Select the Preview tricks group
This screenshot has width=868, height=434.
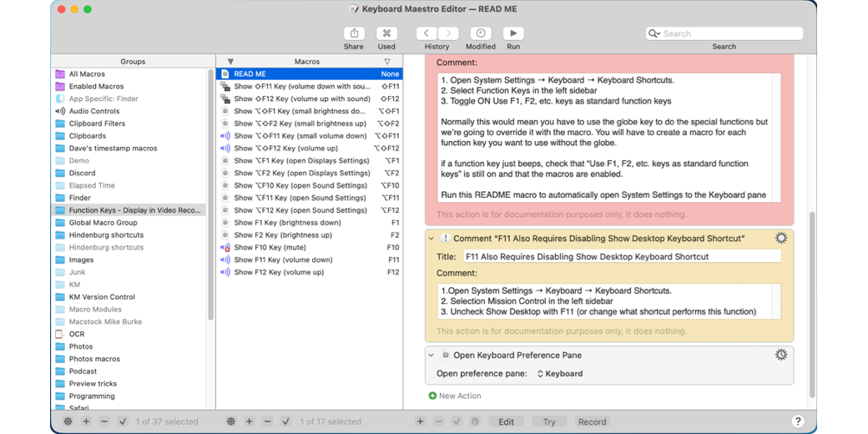(x=129, y=384)
